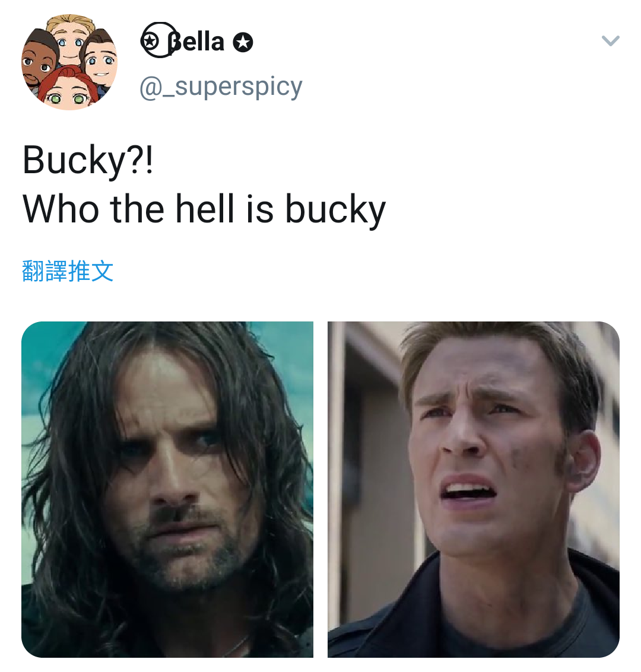Image resolution: width=641 pixels, height=672 pixels.
Task: Open the tweet options chevron menu
Action: 610,41
